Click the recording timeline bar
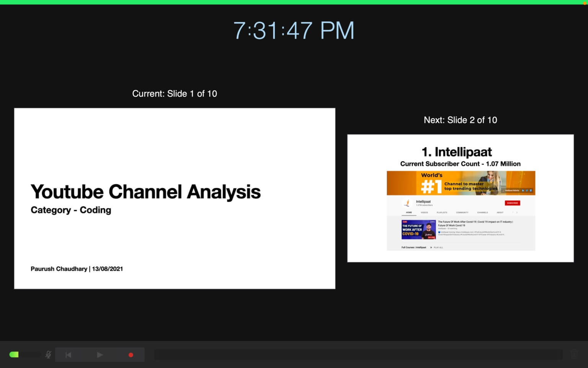The width and height of the screenshot is (588, 368). tap(358, 355)
